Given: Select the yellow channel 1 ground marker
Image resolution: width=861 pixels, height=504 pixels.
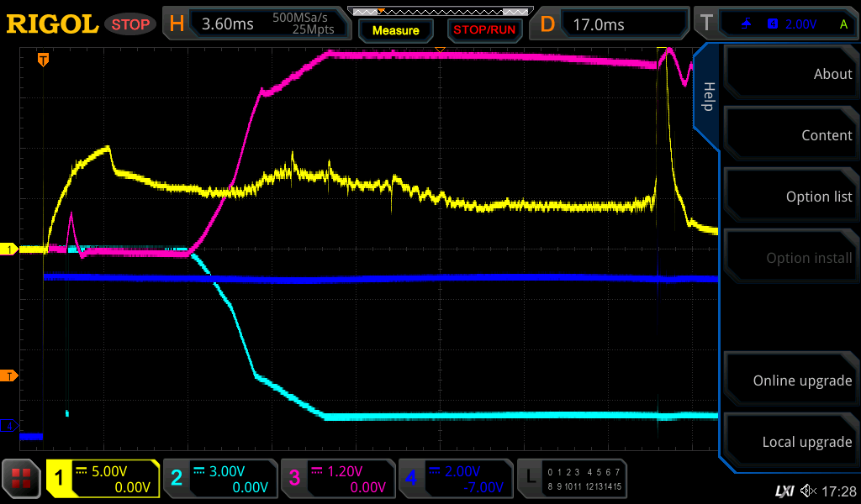Looking at the screenshot, I should (10, 249).
